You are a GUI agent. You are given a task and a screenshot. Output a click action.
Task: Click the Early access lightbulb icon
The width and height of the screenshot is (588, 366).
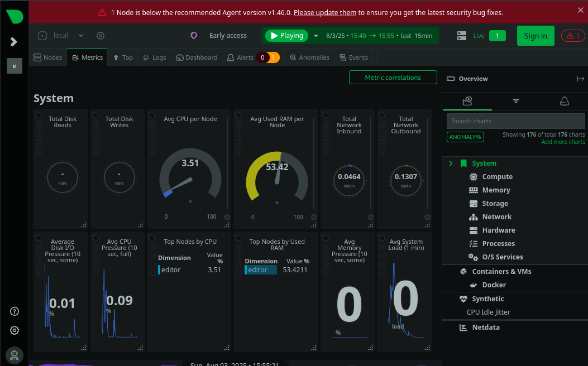click(194, 36)
